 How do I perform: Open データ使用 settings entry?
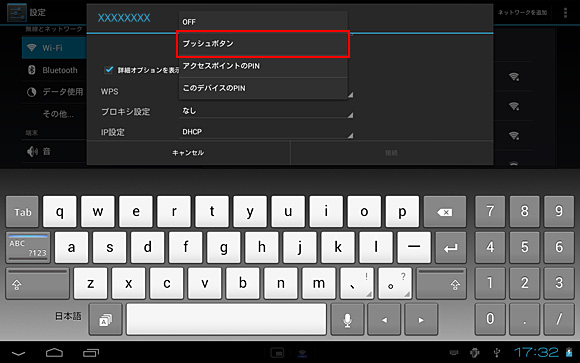click(x=54, y=92)
